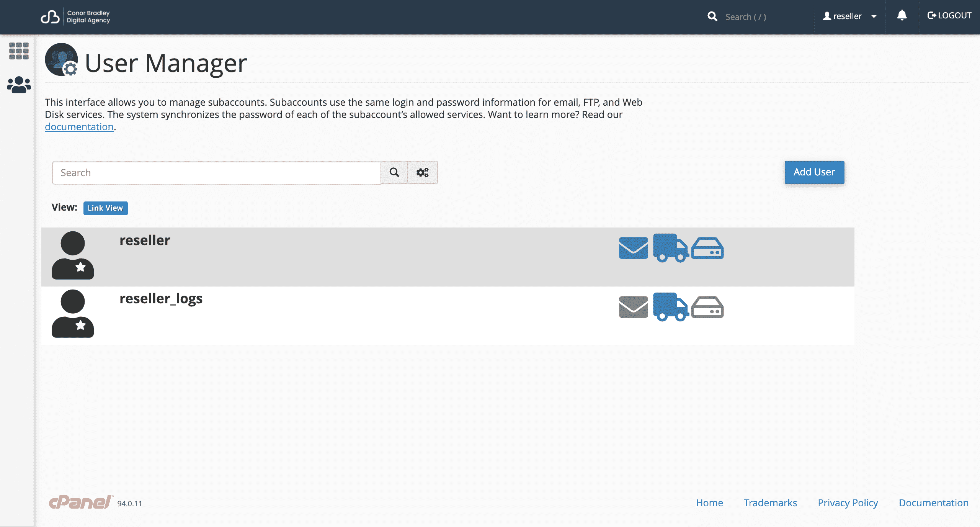This screenshot has width=980, height=527.
Task: Open advanced search settings gears
Action: [x=423, y=172]
